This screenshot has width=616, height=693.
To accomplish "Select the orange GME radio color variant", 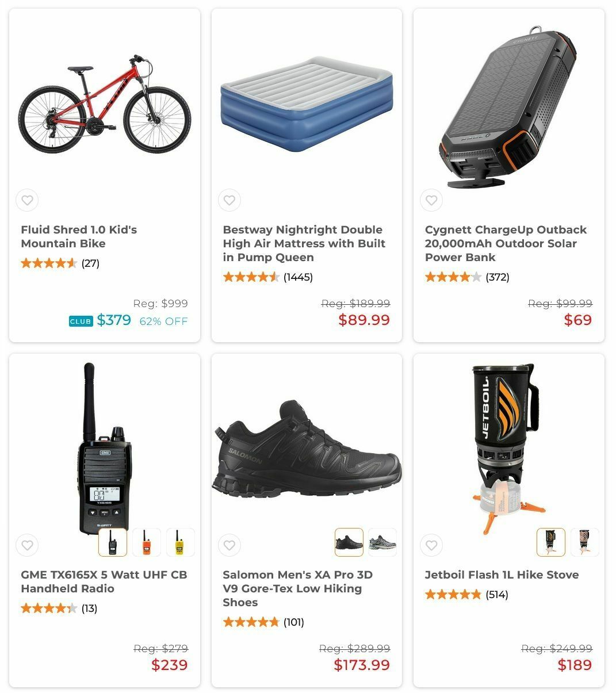I will tap(147, 542).
